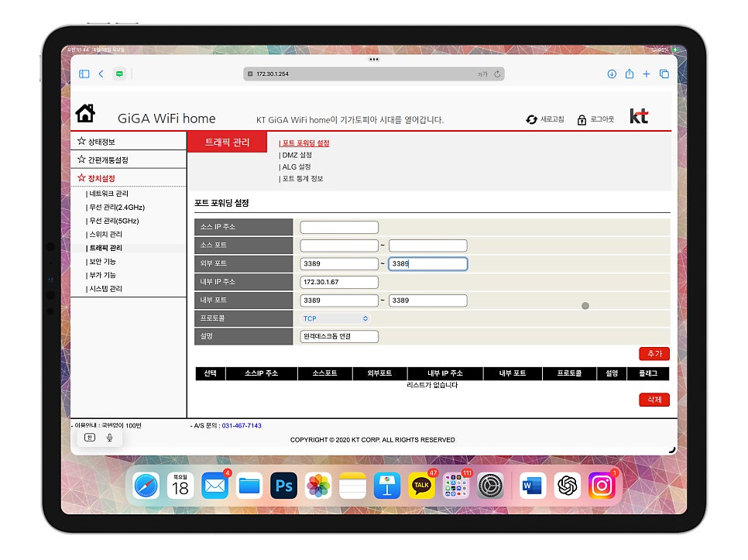The image size is (748, 560).
Task: Open ChatGPT app in dock
Action: [568, 486]
